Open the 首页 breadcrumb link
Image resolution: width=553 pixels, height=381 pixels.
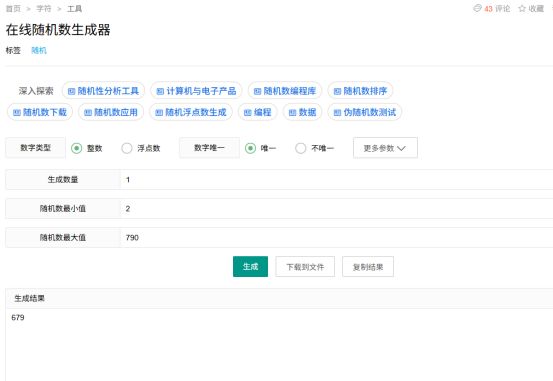pos(13,8)
